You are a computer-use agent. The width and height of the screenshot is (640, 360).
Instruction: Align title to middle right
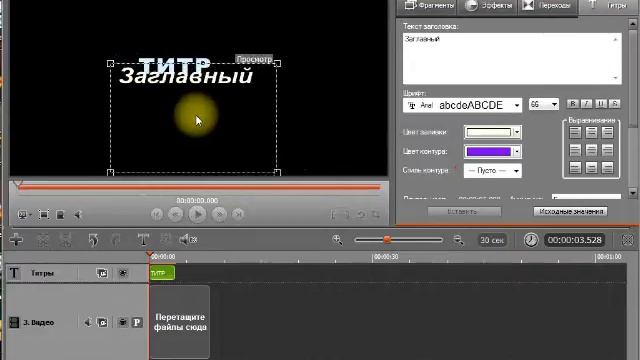click(608, 150)
